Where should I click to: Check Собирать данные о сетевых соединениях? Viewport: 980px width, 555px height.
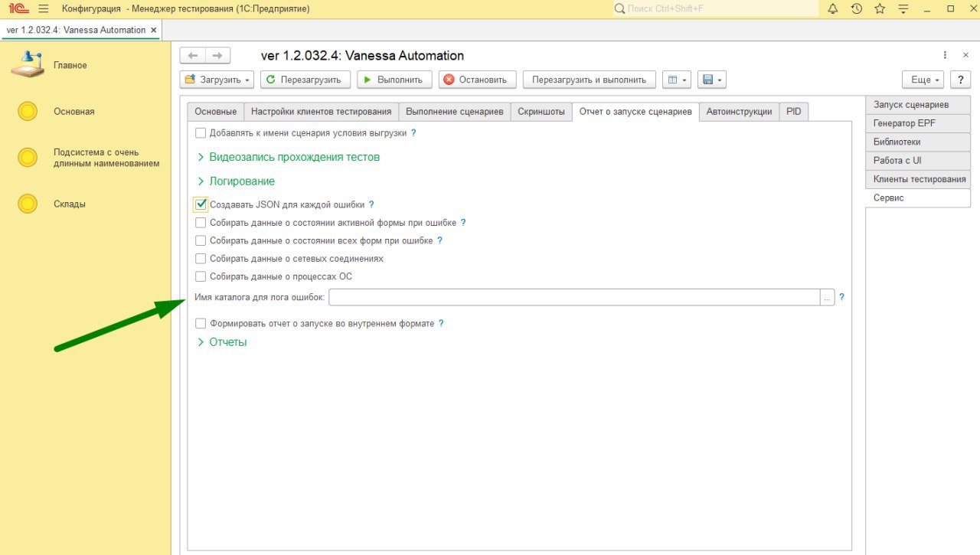point(201,259)
